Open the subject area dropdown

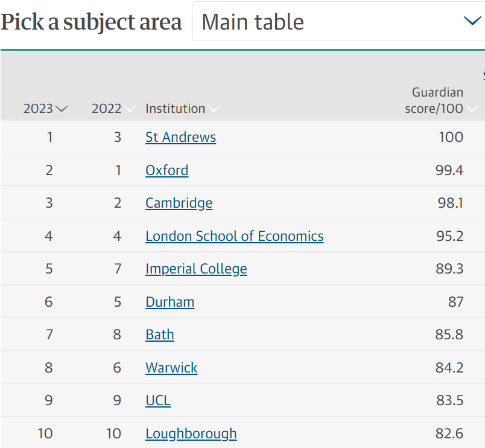click(338, 22)
